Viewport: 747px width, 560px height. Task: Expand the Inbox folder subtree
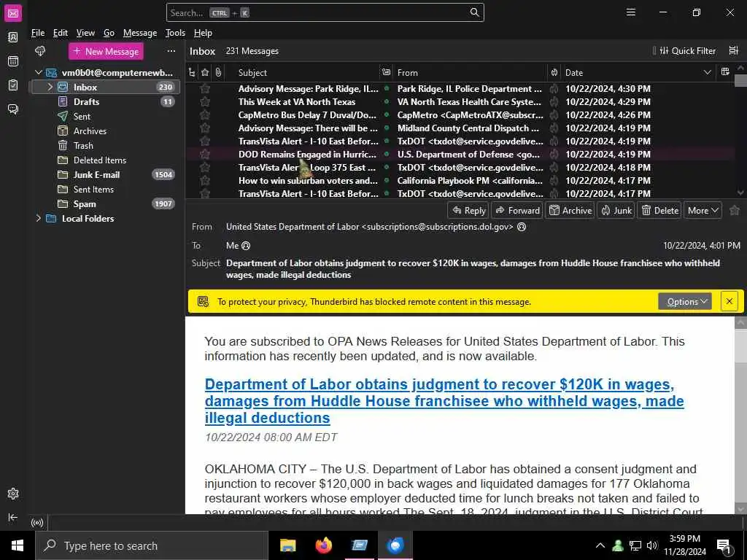(x=50, y=87)
